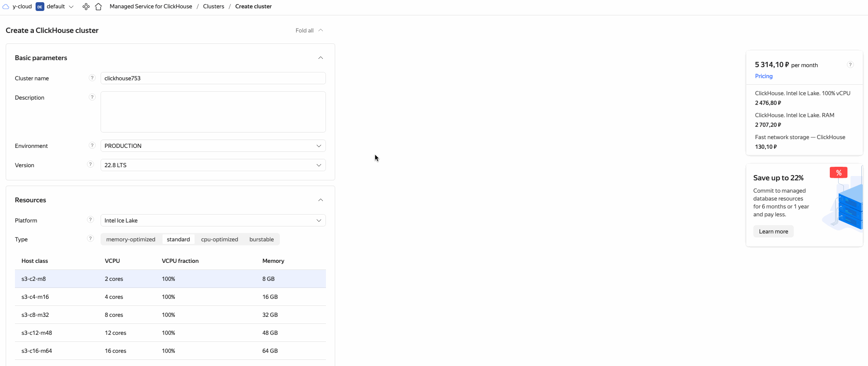Open the default folder dropdown arrow

(x=71, y=7)
